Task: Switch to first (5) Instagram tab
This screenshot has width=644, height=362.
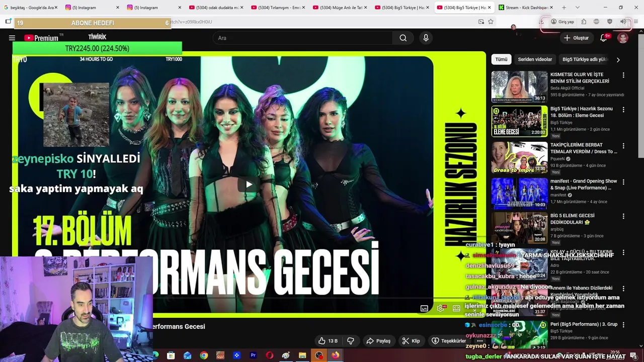Action: [x=93, y=8]
